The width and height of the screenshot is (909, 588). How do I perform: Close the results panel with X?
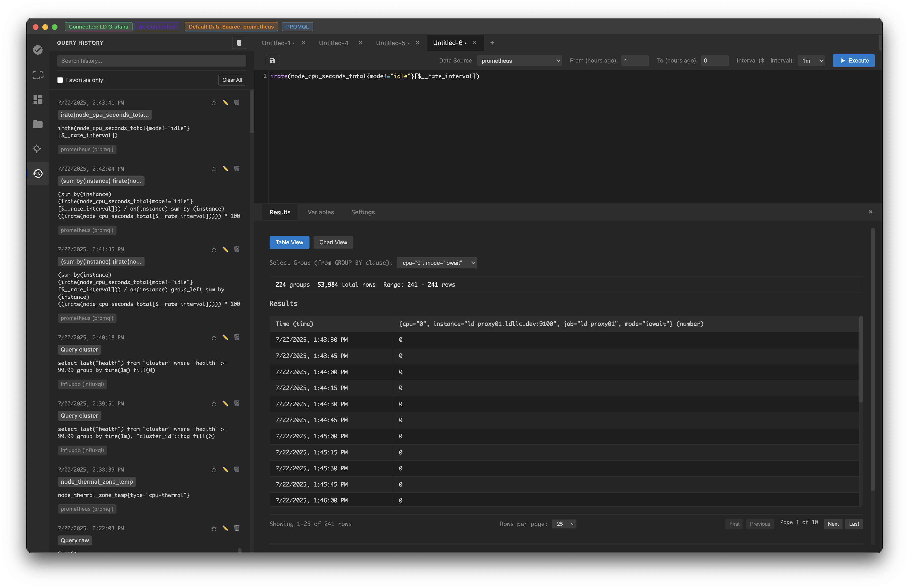point(870,212)
